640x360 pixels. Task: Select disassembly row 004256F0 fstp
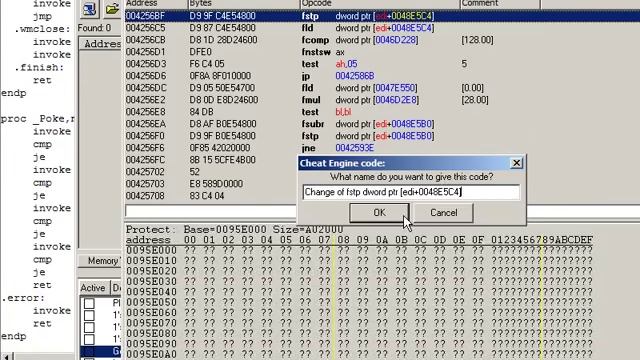pos(382,136)
